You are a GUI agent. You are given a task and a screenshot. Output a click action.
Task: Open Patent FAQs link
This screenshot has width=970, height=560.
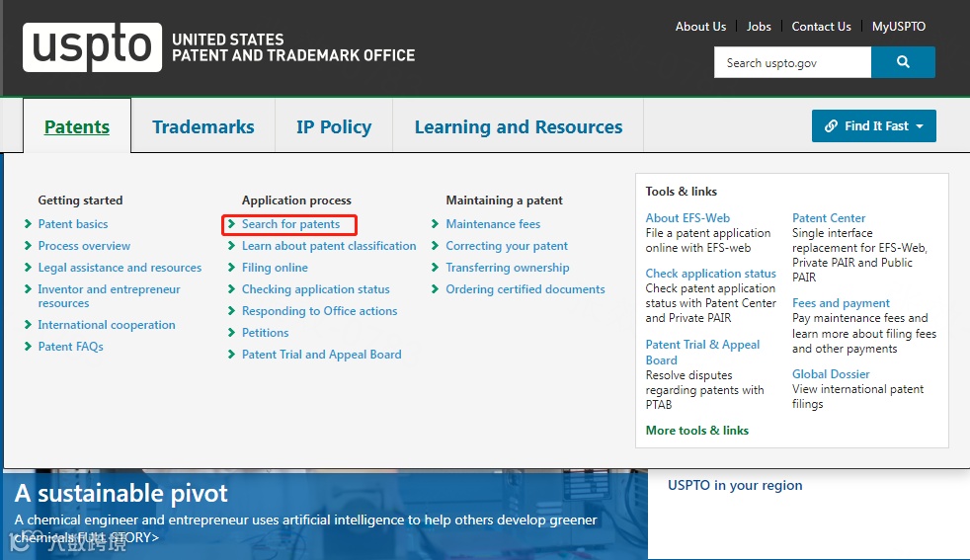70,347
